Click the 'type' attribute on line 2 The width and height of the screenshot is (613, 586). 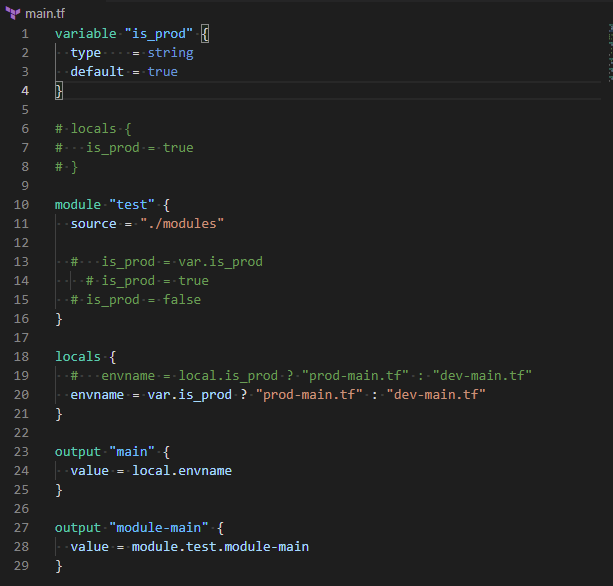(x=86, y=53)
